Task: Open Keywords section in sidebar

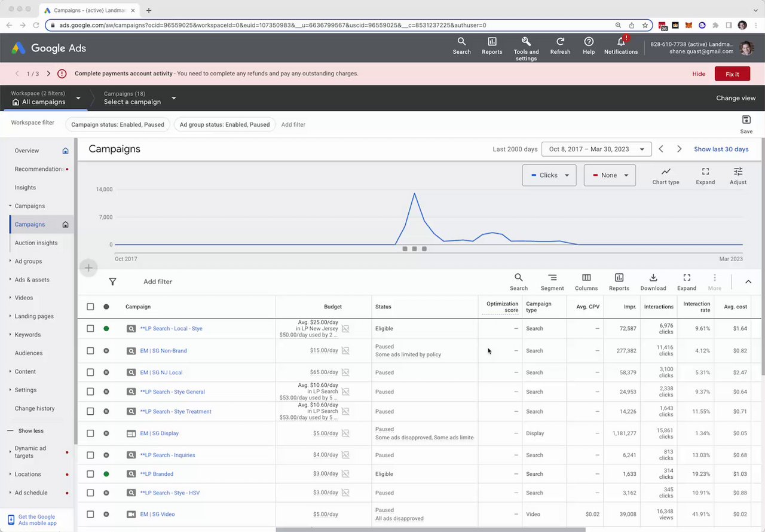Action: [x=27, y=335]
